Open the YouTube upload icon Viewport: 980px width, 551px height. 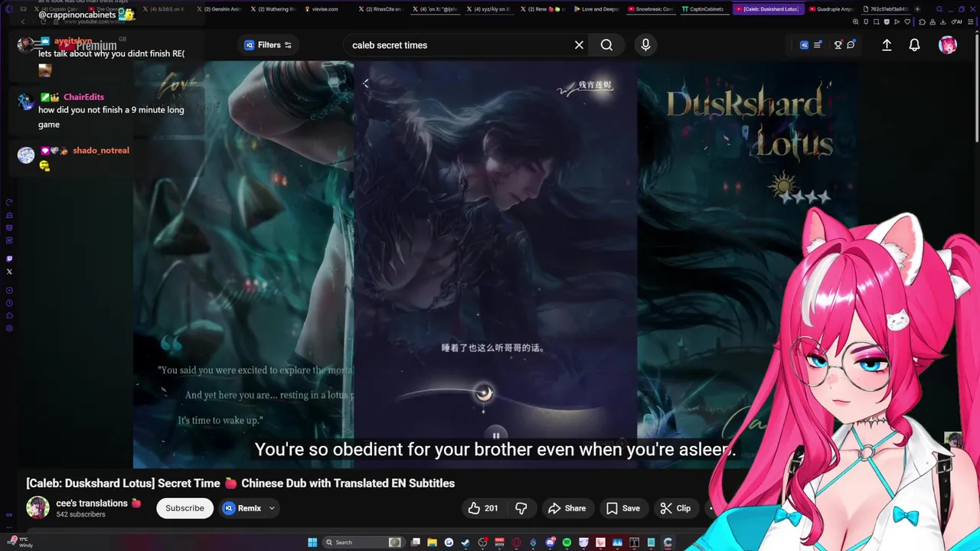pyautogui.click(x=887, y=45)
